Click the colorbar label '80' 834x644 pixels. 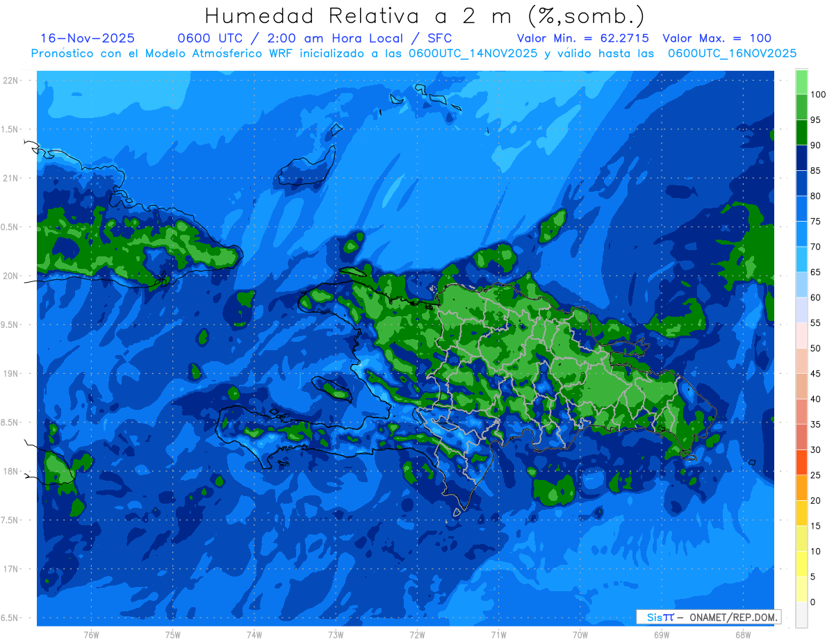click(x=815, y=196)
